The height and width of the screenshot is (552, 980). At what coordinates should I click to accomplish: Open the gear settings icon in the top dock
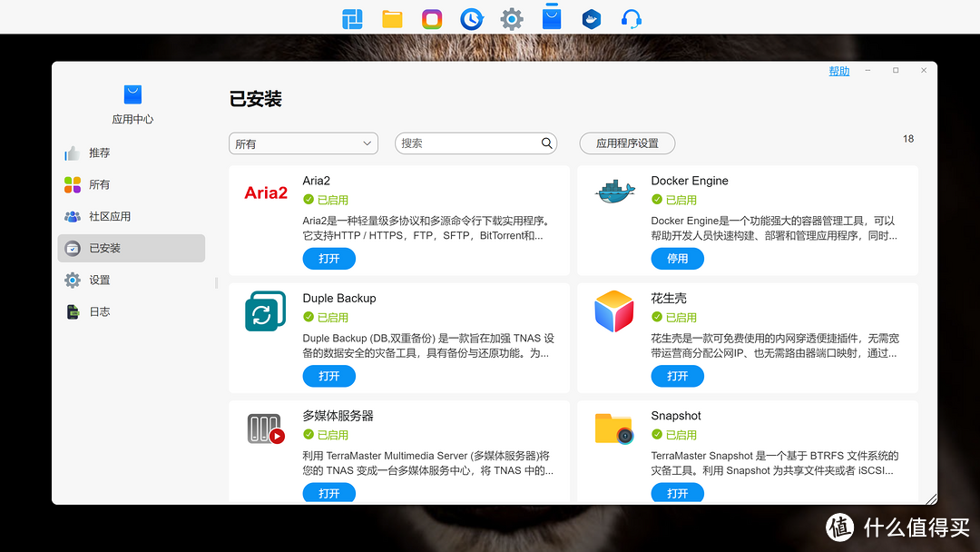tap(511, 17)
